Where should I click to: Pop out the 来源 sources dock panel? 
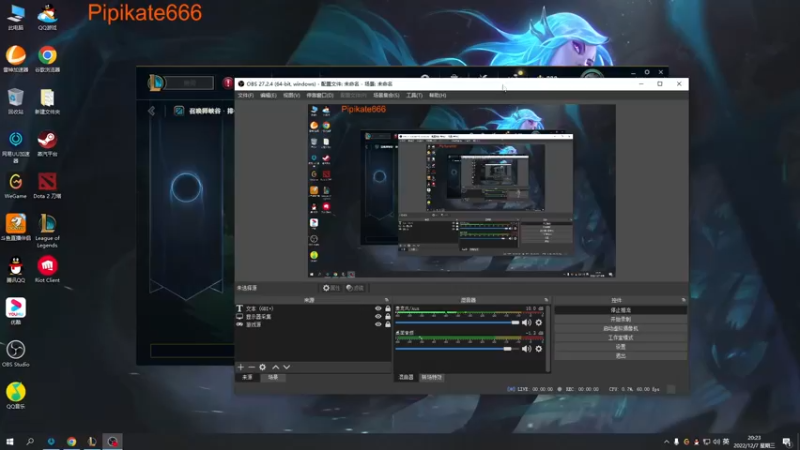point(387,300)
